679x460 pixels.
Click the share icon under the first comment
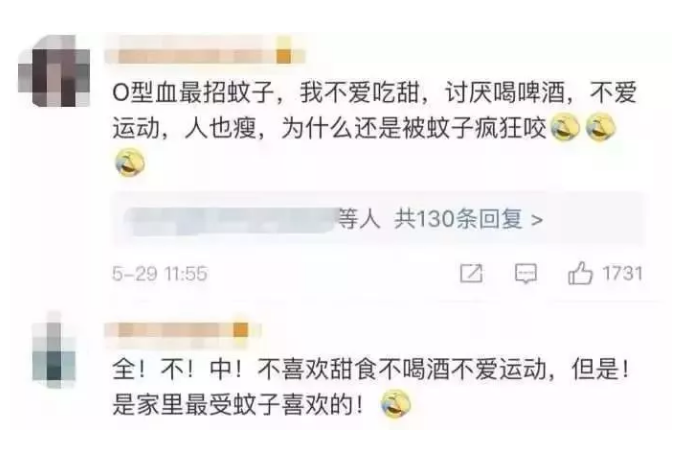click(471, 273)
